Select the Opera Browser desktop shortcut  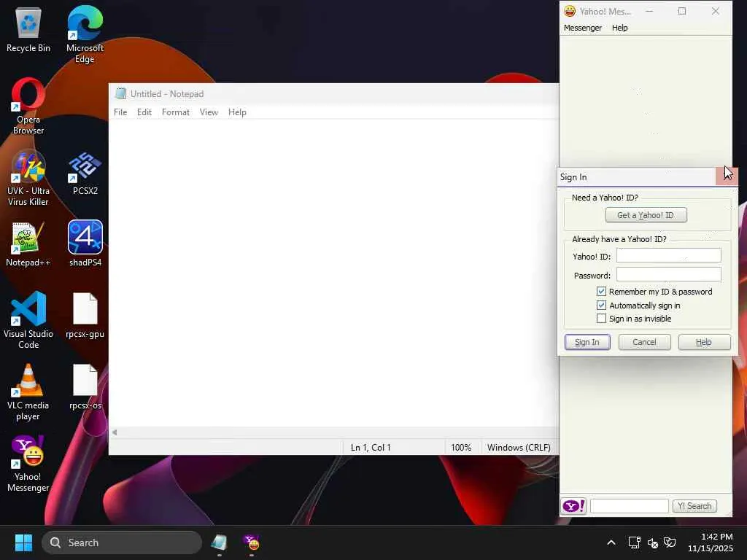(28, 106)
